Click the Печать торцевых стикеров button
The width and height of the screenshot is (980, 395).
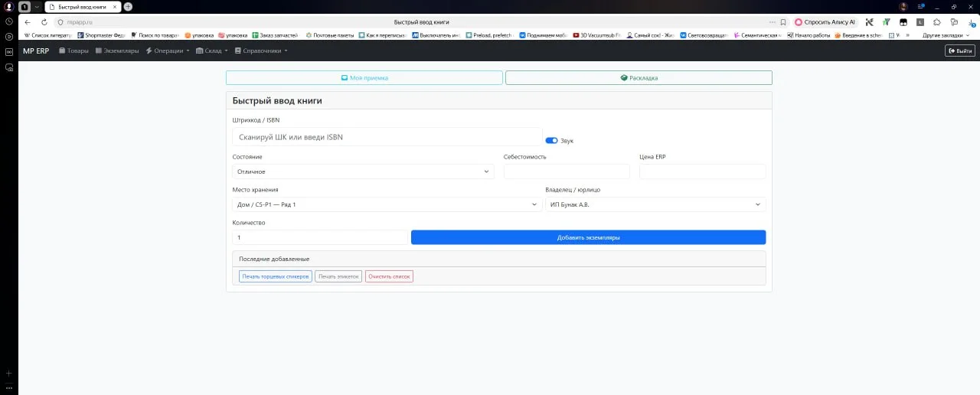pos(276,276)
